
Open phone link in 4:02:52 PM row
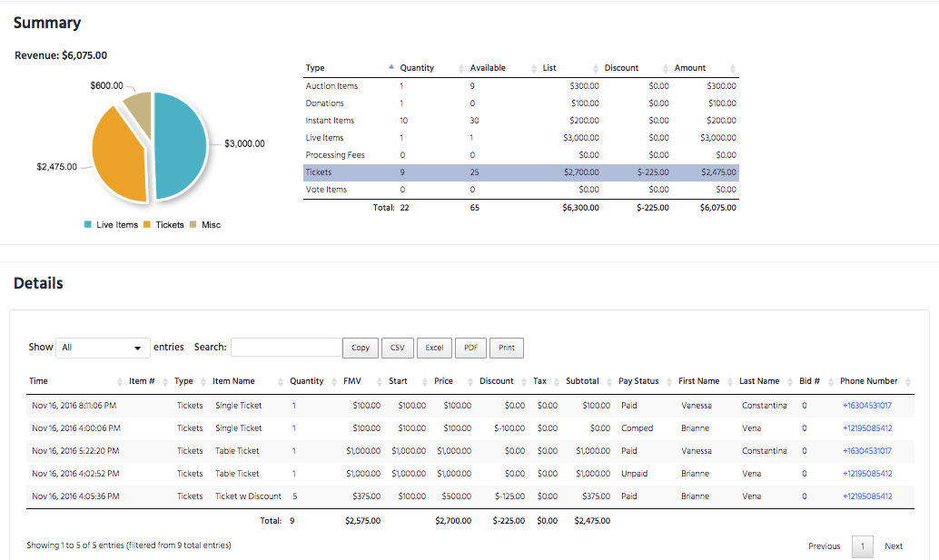tap(867, 474)
